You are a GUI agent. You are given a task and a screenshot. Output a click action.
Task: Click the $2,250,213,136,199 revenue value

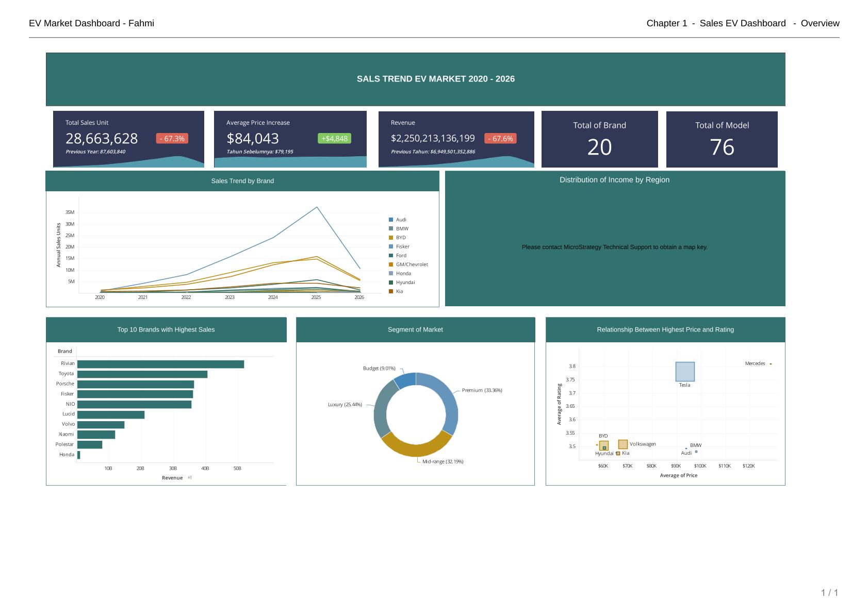(433, 138)
